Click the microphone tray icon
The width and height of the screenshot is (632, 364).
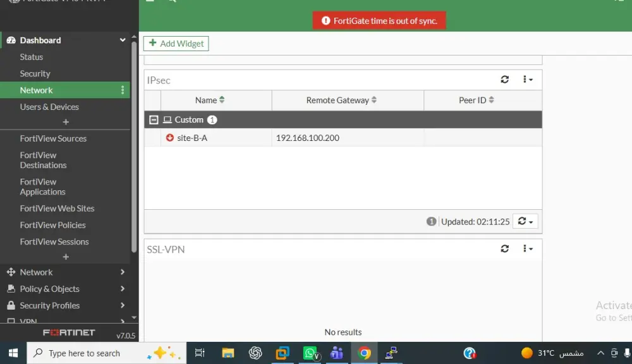pos(627,353)
